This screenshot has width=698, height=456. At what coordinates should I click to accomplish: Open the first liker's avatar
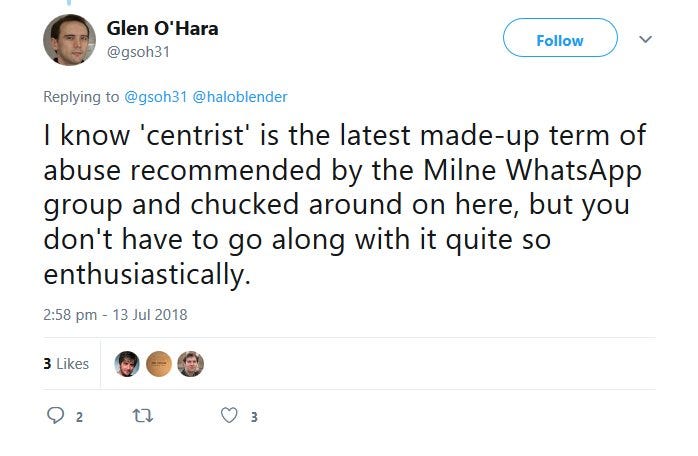(128, 364)
